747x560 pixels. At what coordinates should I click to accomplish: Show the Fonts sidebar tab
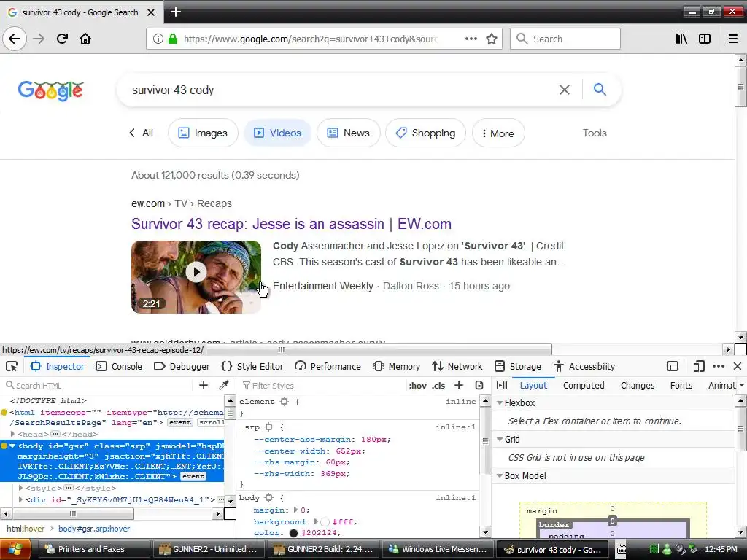coord(681,385)
